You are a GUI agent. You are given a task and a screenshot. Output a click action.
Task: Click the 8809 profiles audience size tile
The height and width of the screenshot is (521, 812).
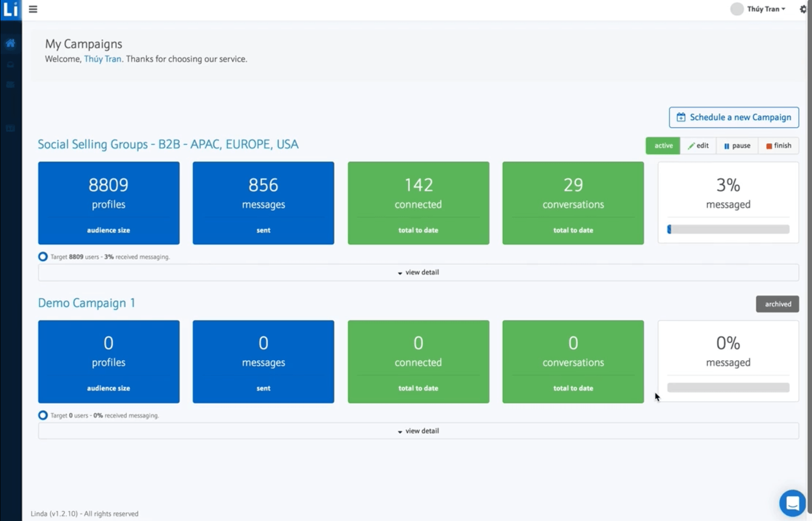point(109,203)
